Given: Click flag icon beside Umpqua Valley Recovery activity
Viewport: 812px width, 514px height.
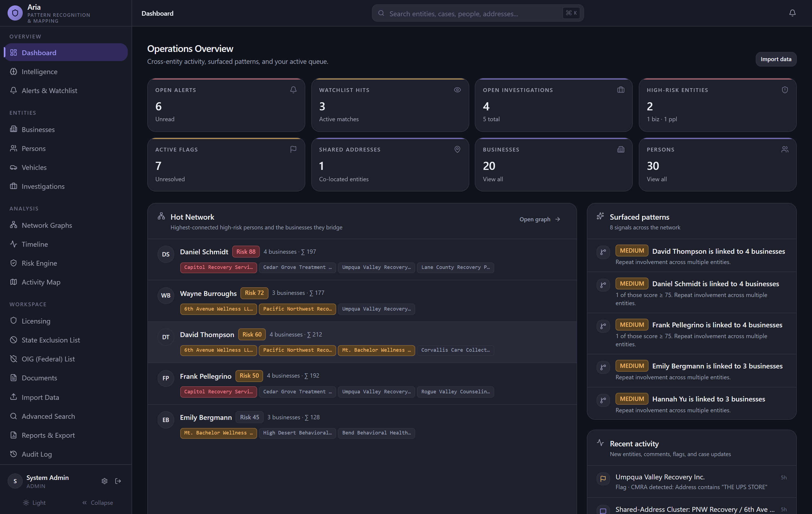Looking at the screenshot, I should click(603, 478).
